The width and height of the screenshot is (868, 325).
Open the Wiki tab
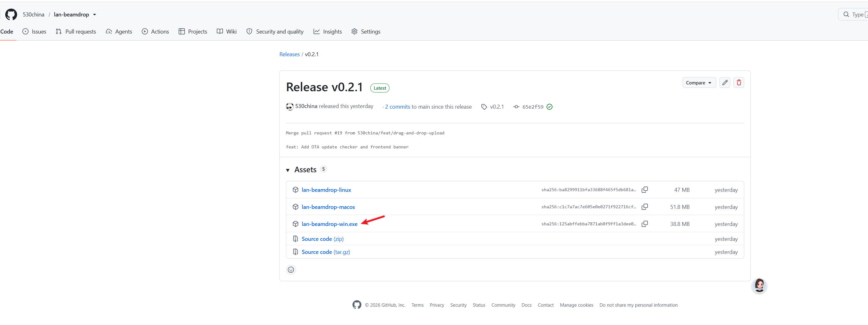pos(227,31)
